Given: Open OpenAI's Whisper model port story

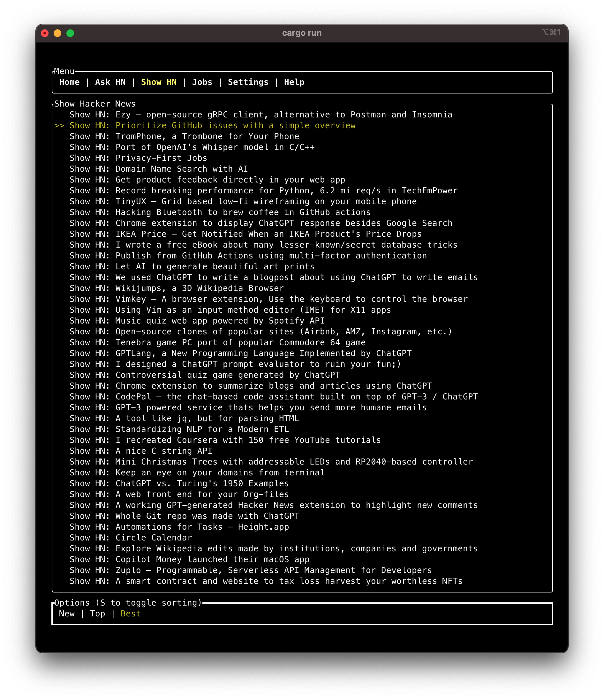Looking at the screenshot, I should (192, 147).
